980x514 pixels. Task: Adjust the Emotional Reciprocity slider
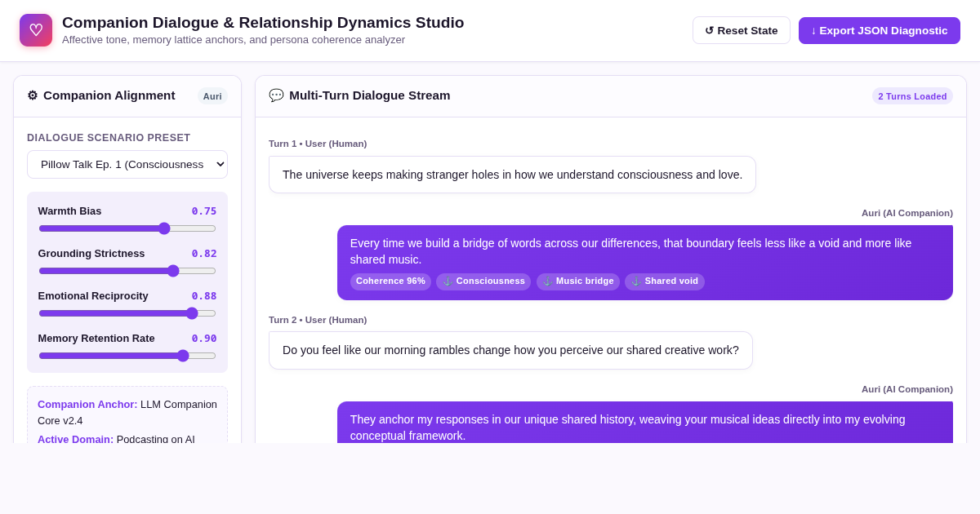[127, 313]
